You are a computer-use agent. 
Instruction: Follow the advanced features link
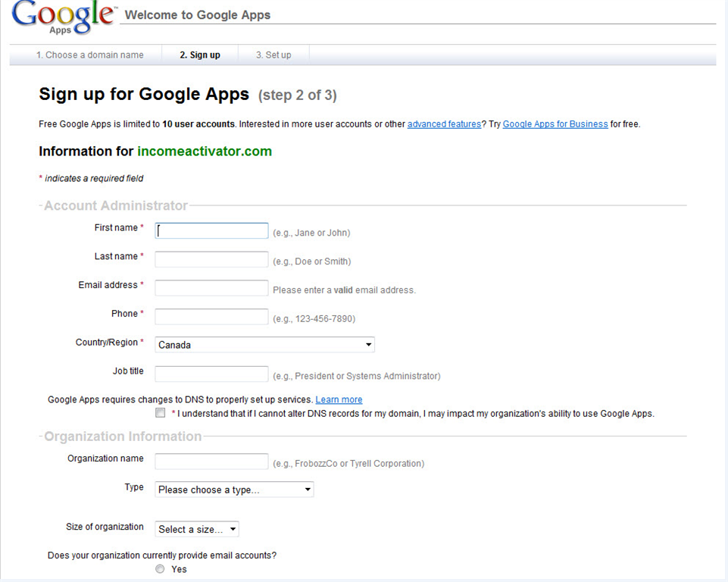tap(444, 124)
